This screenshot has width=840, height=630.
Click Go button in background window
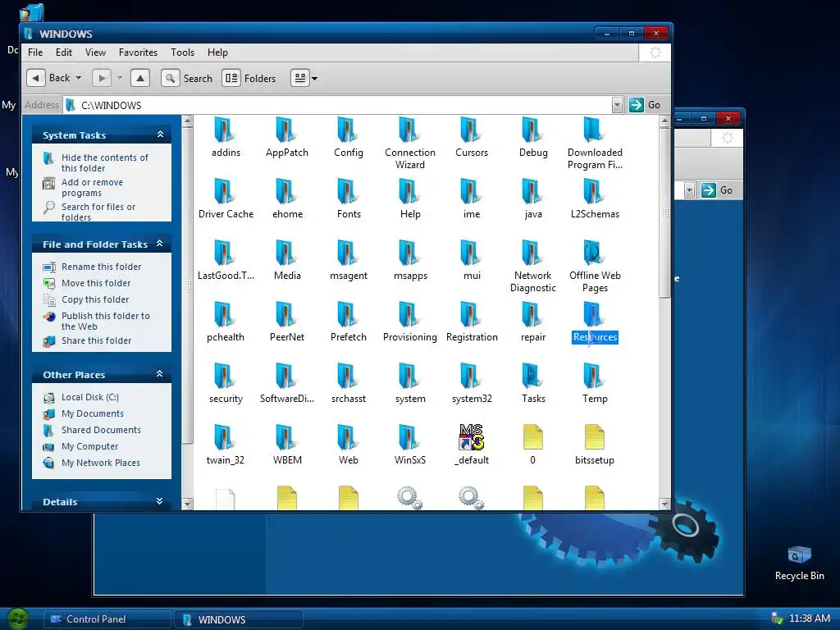717,190
